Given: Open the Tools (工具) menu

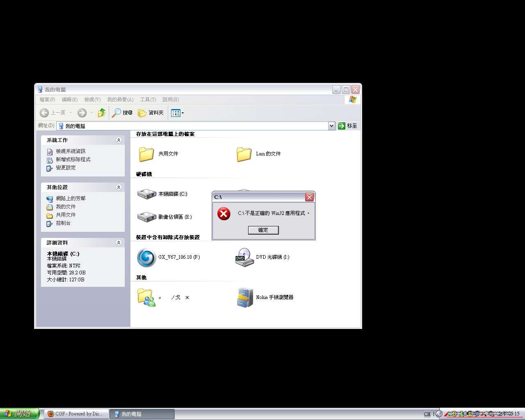Looking at the screenshot, I should click(148, 100).
